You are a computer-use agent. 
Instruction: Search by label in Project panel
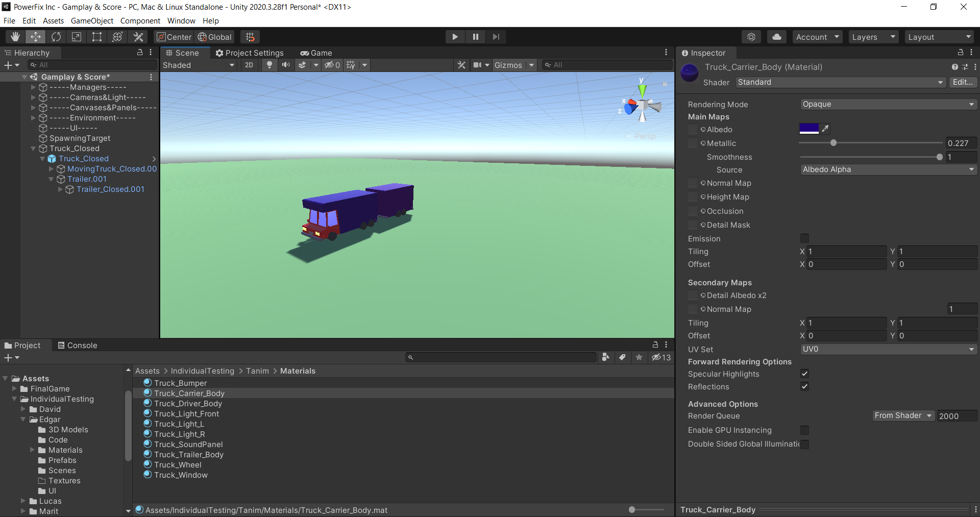pos(622,357)
